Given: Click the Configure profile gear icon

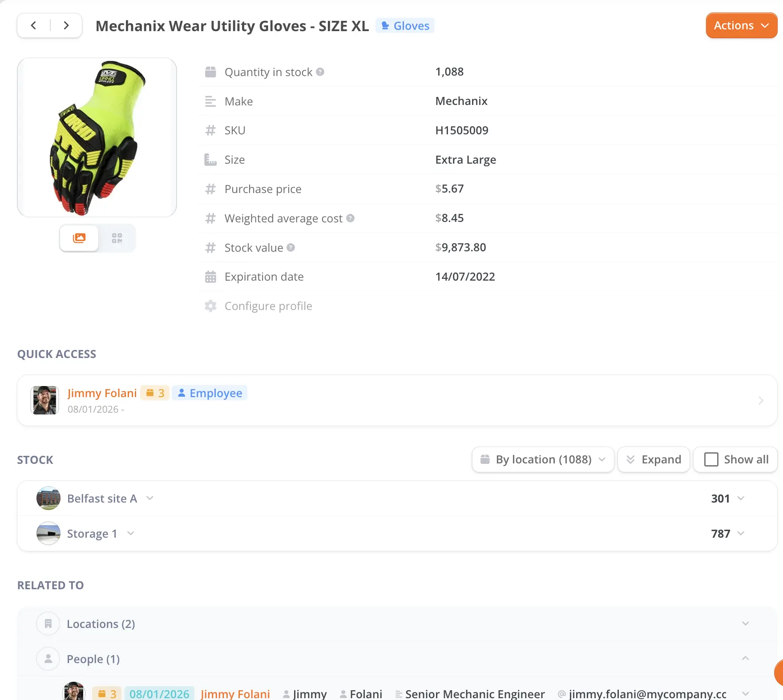Looking at the screenshot, I should point(210,306).
